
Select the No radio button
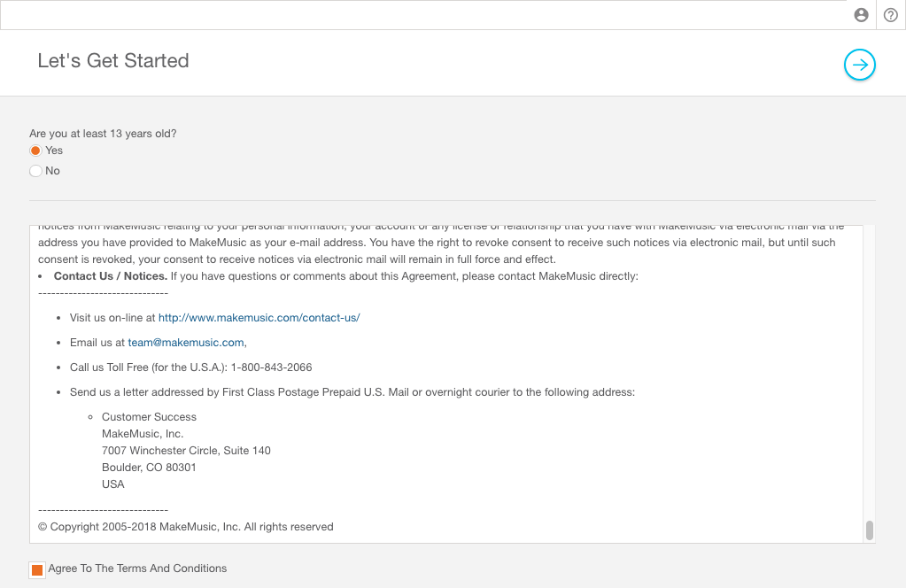35,171
